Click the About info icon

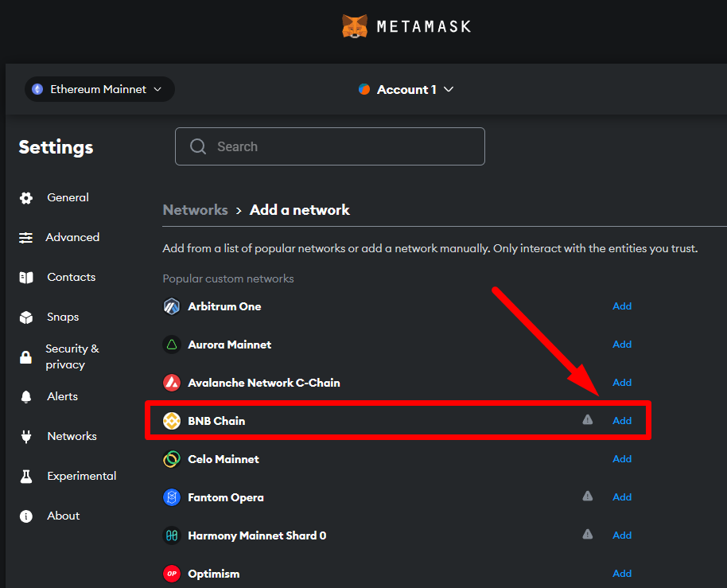tap(26, 516)
